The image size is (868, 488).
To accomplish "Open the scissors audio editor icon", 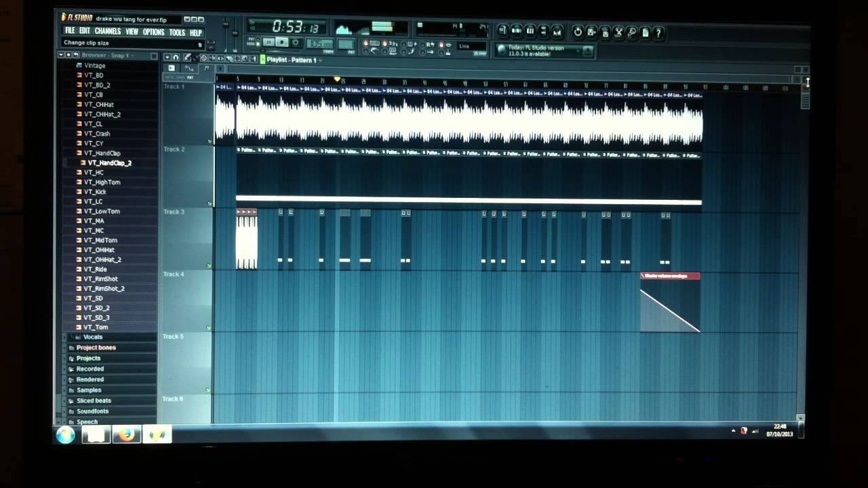I will (x=618, y=31).
